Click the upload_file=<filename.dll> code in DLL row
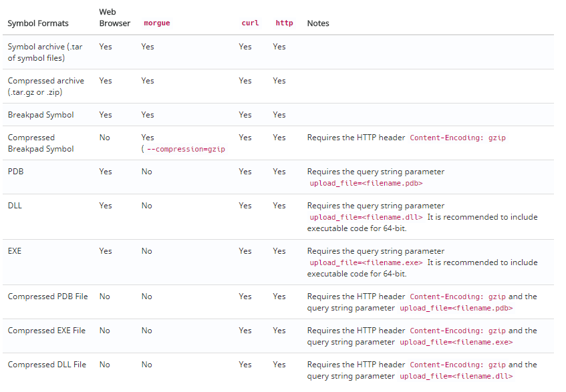Viewport: 566px width, 392px height. (366, 217)
